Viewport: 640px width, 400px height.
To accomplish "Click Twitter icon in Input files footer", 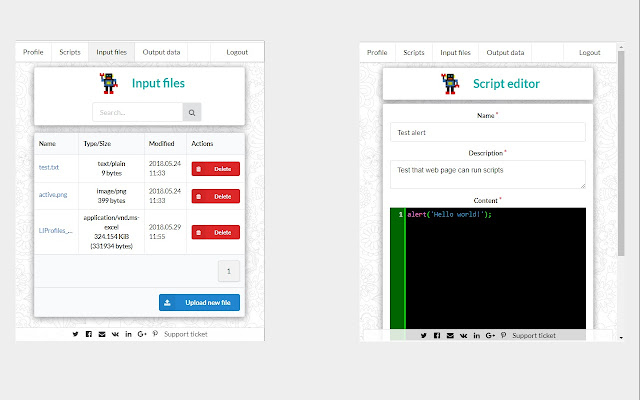I will pos(76,334).
